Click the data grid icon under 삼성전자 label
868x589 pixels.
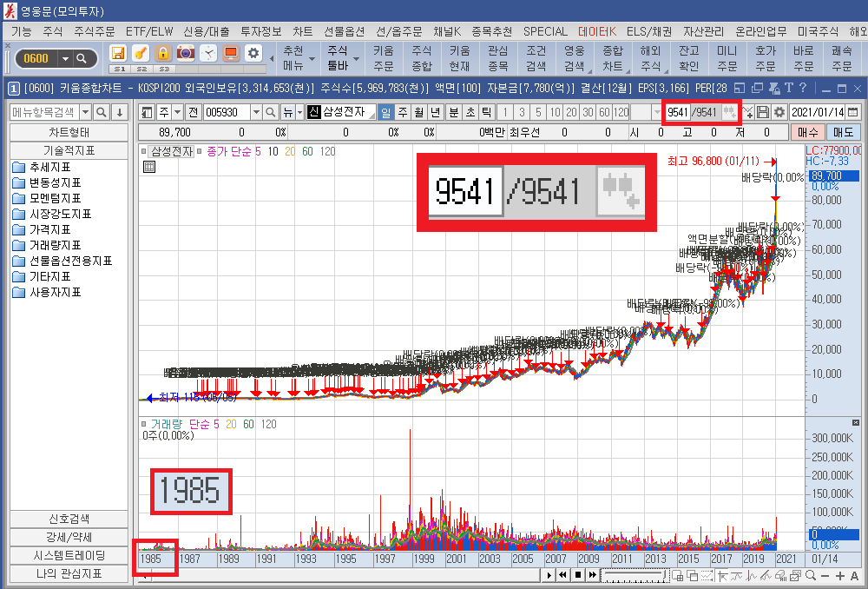pos(149,167)
